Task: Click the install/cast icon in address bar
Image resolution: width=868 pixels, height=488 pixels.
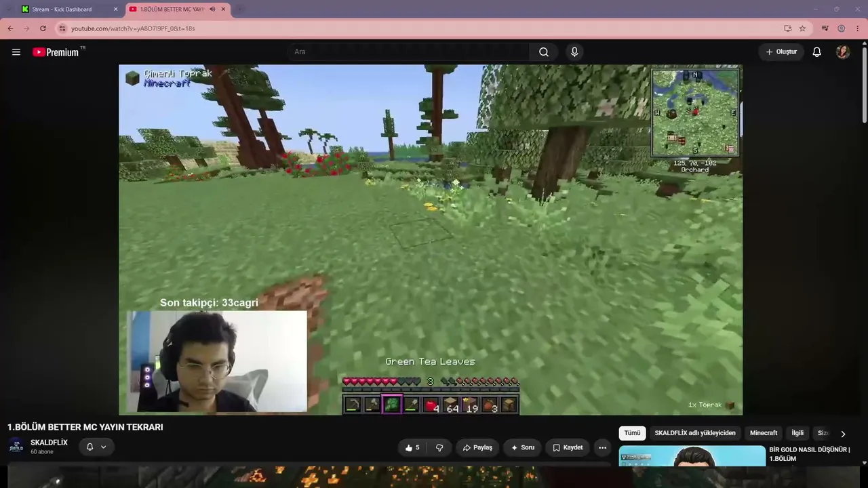Action: click(x=787, y=28)
